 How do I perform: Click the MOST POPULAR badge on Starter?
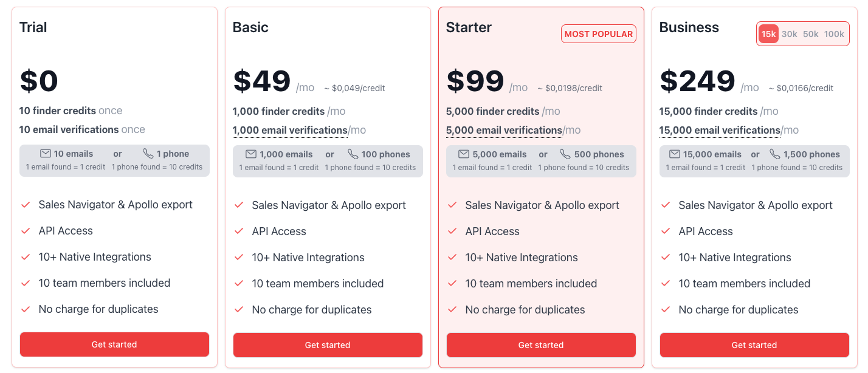click(x=599, y=34)
